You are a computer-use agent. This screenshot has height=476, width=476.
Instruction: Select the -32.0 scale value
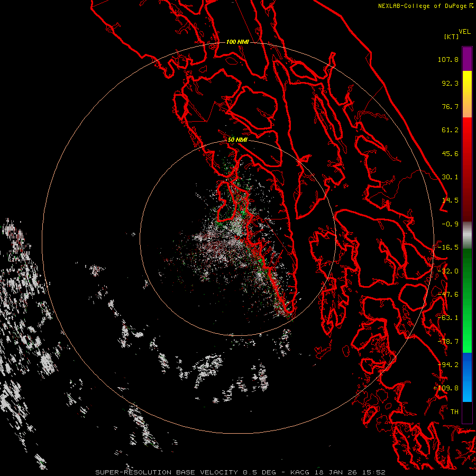[x=448, y=271]
